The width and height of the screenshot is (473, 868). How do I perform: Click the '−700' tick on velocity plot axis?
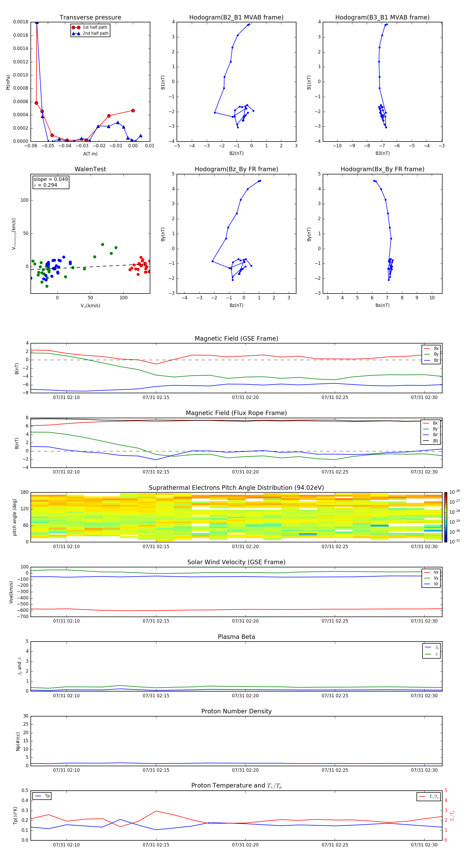coord(23,617)
